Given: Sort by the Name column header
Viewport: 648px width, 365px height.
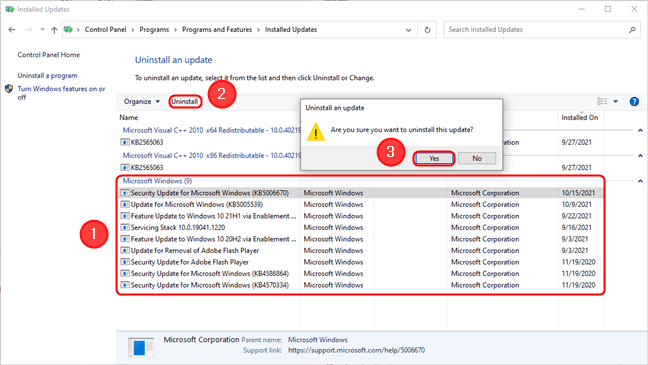Looking at the screenshot, I should click(x=129, y=117).
